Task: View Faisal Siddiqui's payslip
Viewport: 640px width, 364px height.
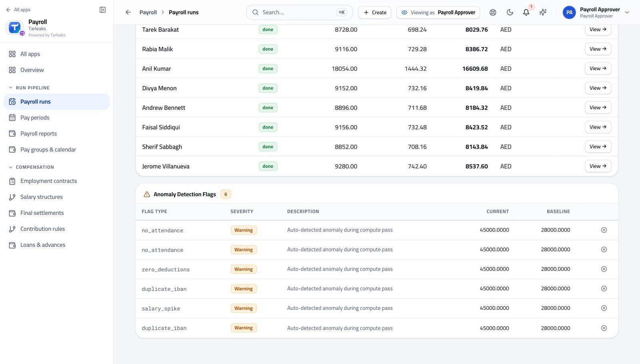Action: (x=598, y=127)
